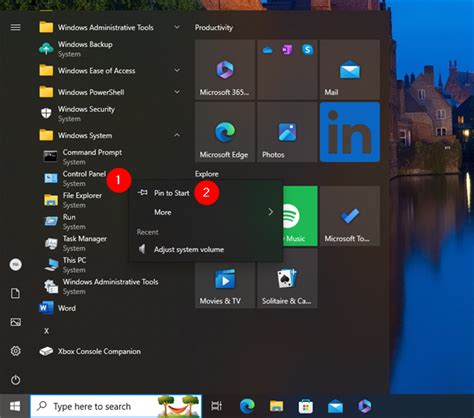
Task: Launch Word app icon
Action: pos(46,308)
